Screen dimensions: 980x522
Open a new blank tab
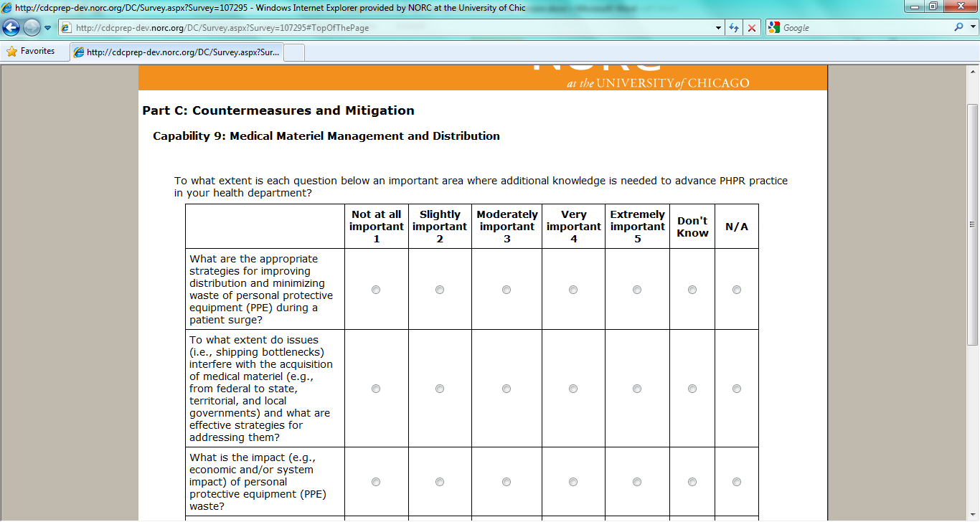coord(295,52)
